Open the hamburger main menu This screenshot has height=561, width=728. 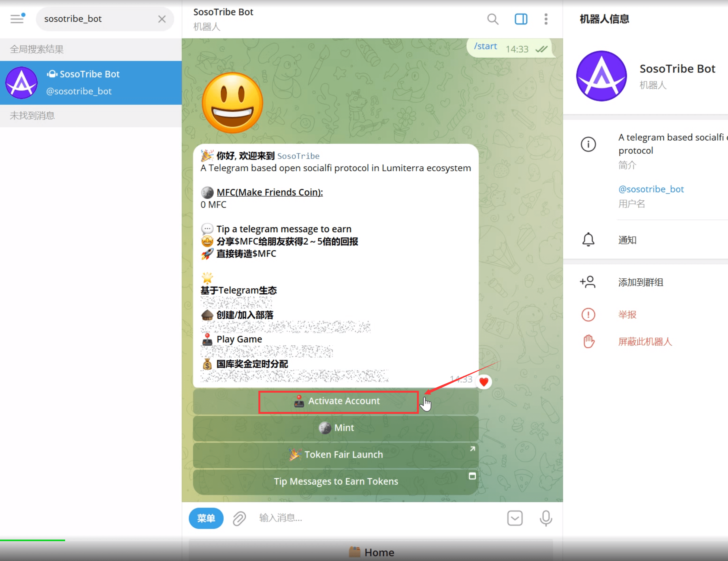point(17,19)
